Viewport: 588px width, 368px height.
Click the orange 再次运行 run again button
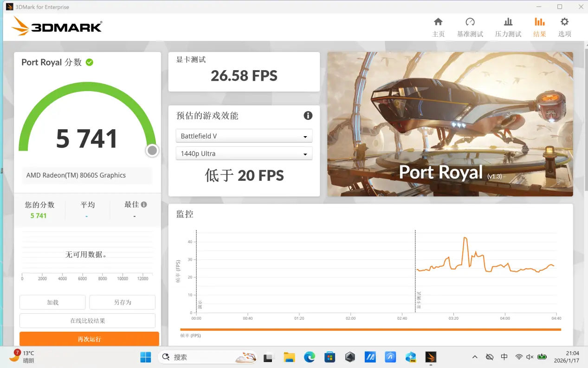89,339
